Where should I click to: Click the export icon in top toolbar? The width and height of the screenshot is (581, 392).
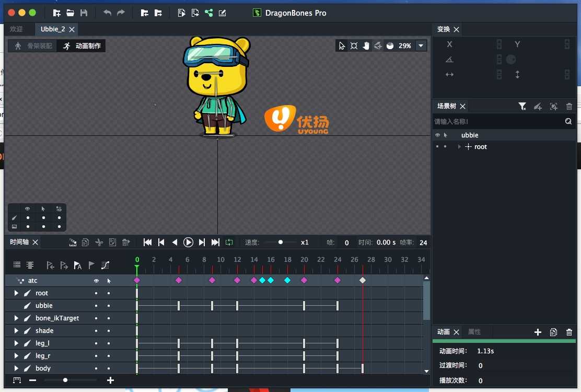158,13
